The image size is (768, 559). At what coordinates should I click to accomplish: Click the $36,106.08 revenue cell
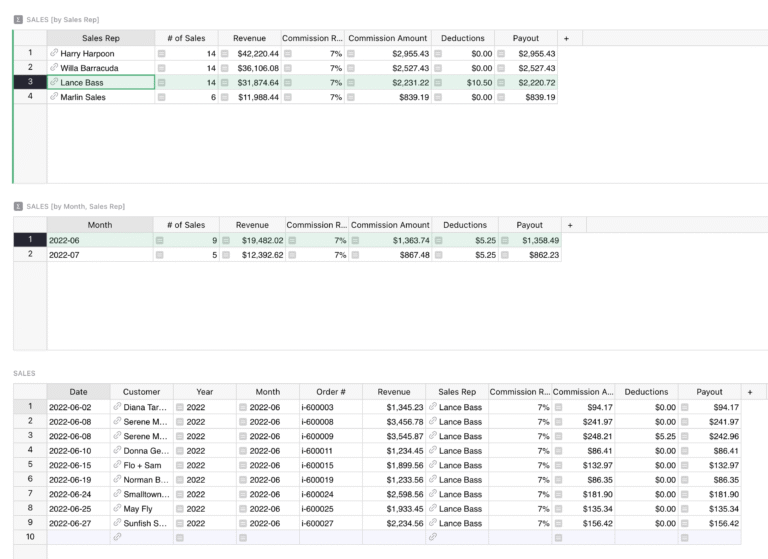(x=250, y=68)
